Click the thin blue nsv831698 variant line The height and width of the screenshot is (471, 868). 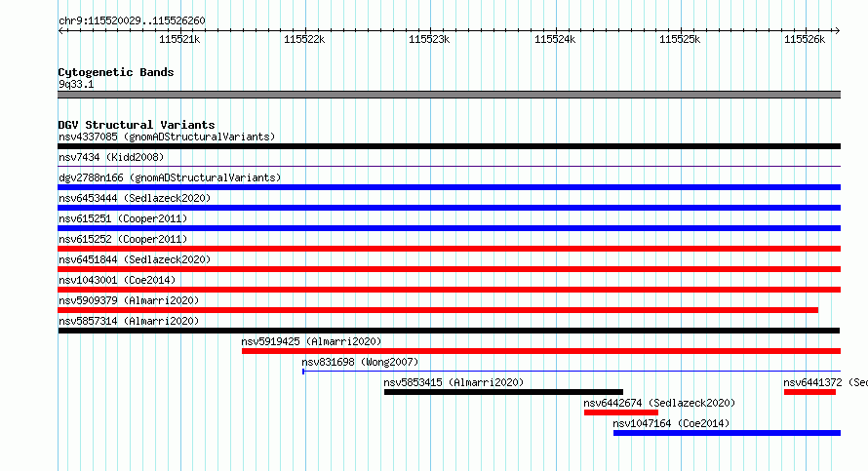[x=572, y=371]
